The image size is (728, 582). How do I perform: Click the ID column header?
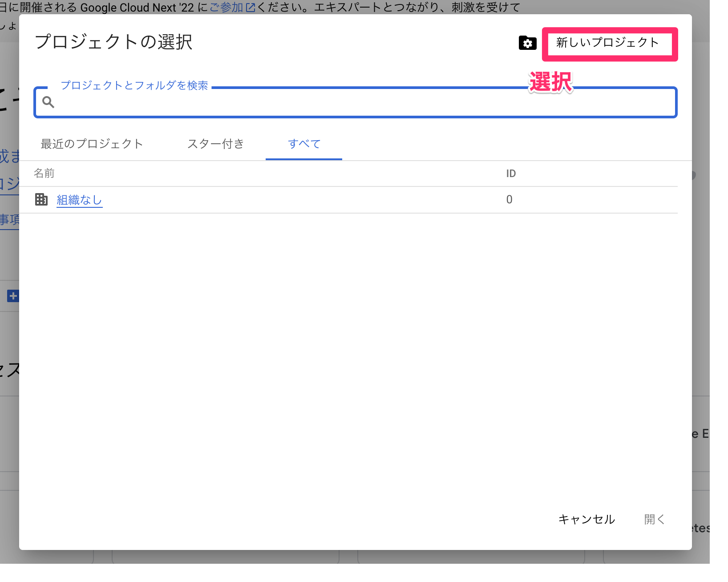click(511, 174)
